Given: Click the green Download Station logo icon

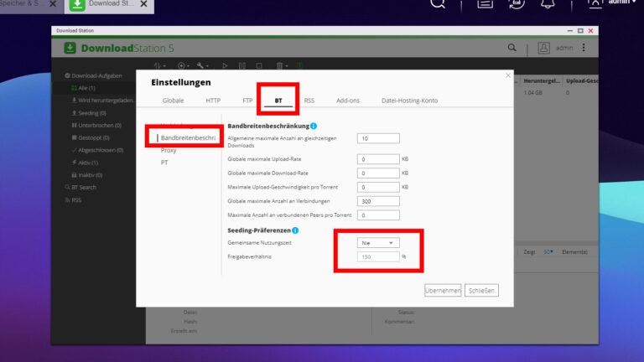Looking at the screenshot, I should (70, 48).
